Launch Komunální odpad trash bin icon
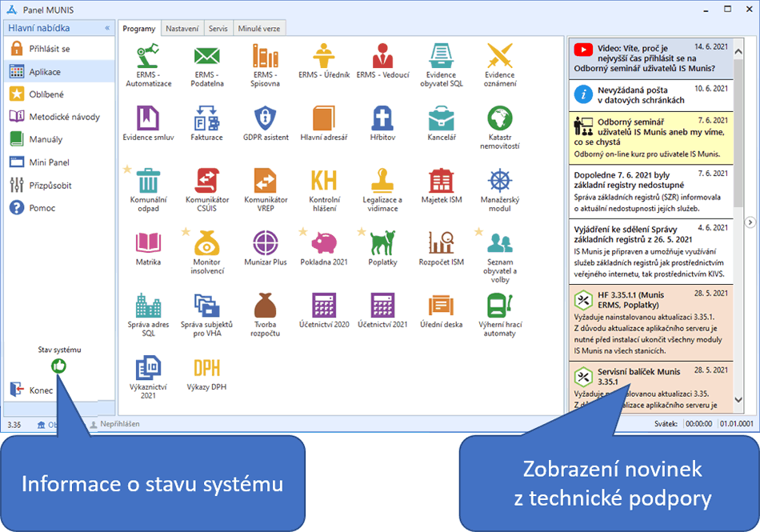The image size is (760, 532). [148, 180]
